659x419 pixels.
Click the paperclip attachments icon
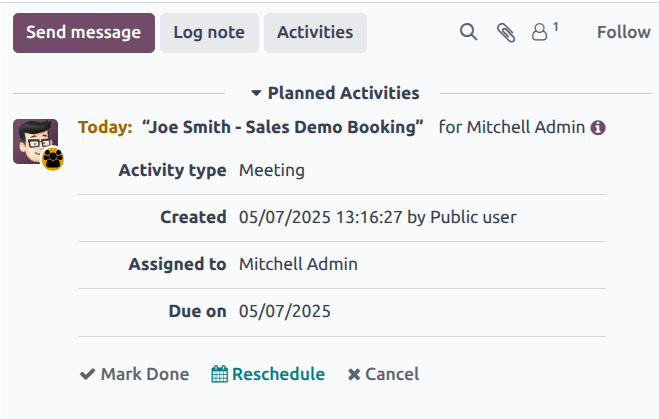pos(506,32)
